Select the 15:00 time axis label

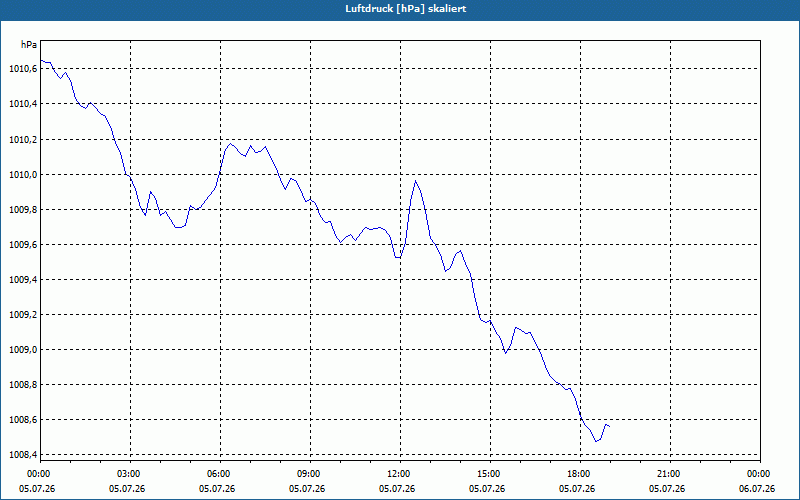point(490,474)
